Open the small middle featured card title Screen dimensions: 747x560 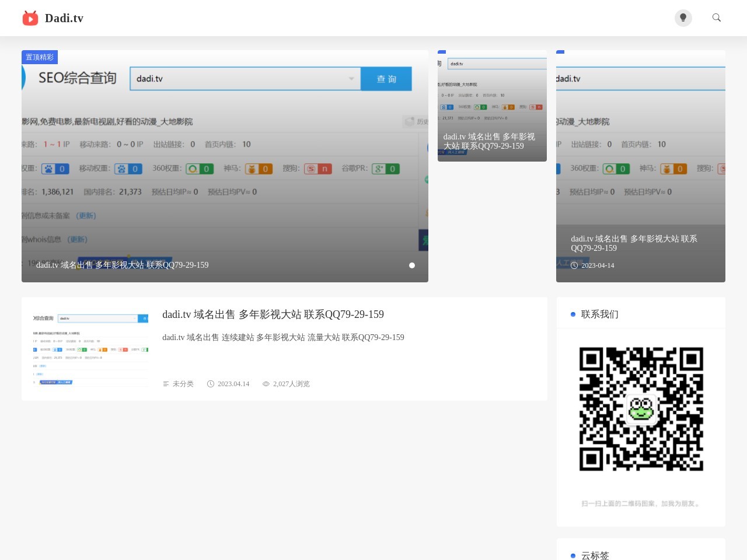tap(489, 141)
